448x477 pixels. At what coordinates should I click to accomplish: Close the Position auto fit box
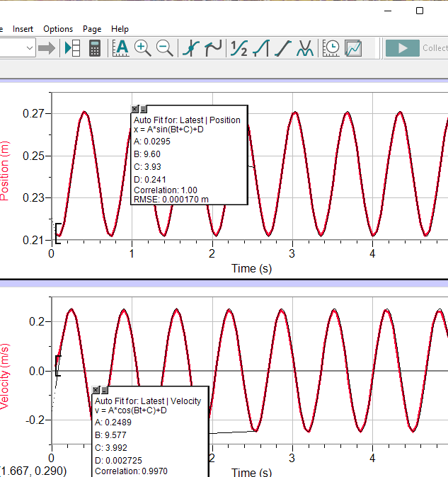click(x=134, y=109)
